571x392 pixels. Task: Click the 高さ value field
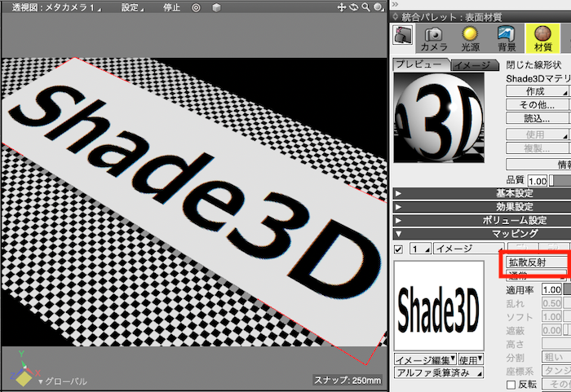click(556, 344)
